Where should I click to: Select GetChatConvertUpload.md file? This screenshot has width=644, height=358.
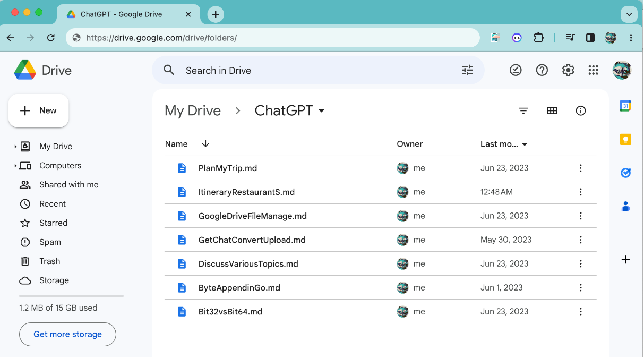380,240
